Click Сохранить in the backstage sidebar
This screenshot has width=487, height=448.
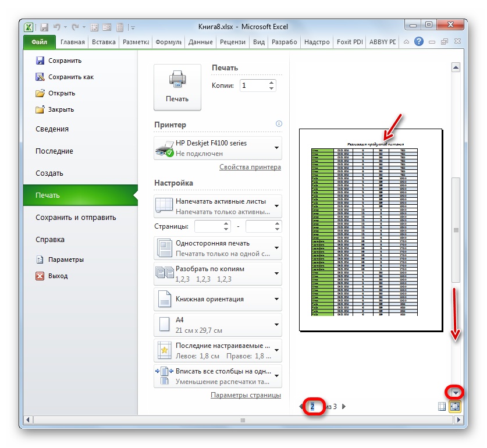[65, 61]
